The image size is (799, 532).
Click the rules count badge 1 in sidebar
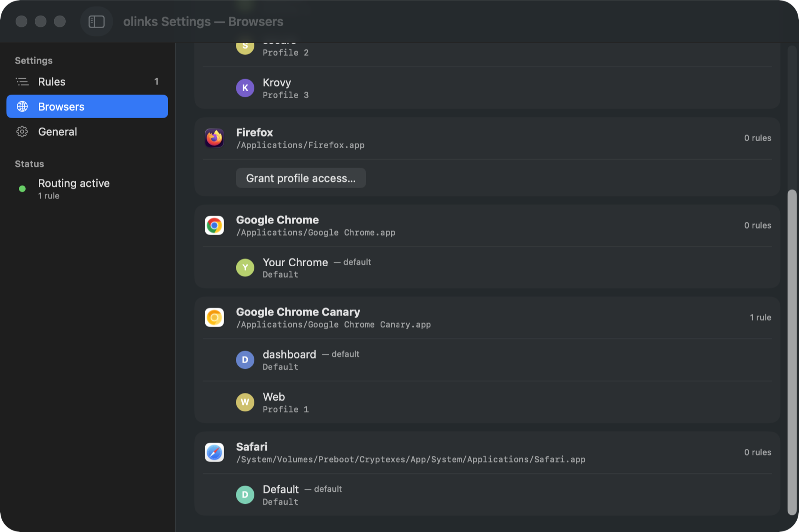tap(156, 81)
